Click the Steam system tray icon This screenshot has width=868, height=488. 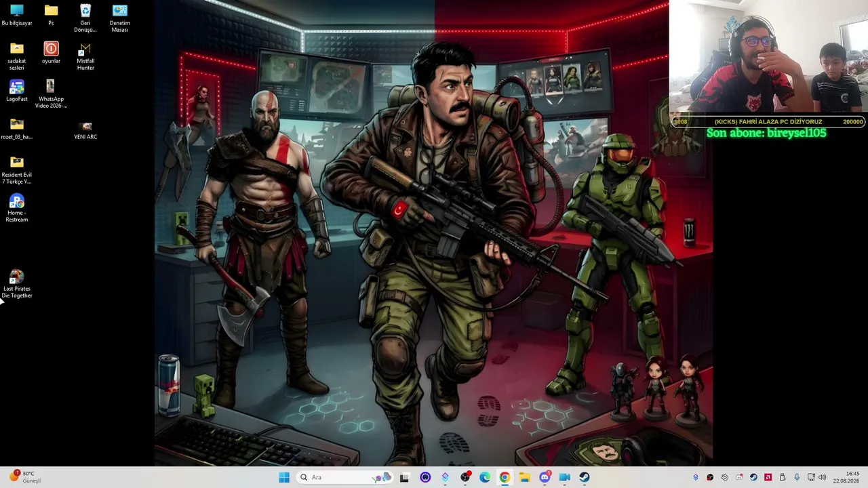[x=753, y=477]
